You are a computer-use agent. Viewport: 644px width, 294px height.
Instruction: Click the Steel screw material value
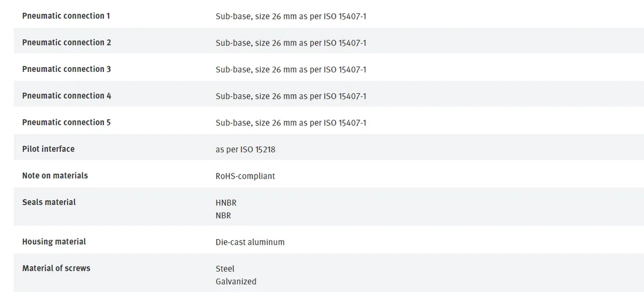(x=225, y=269)
